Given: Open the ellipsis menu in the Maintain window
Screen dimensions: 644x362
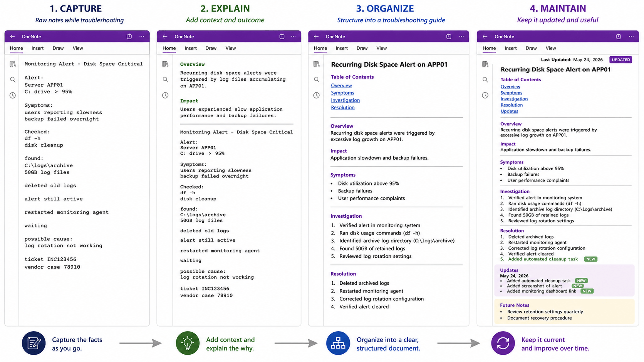Looking at the screenshot, I should [631, 37].
